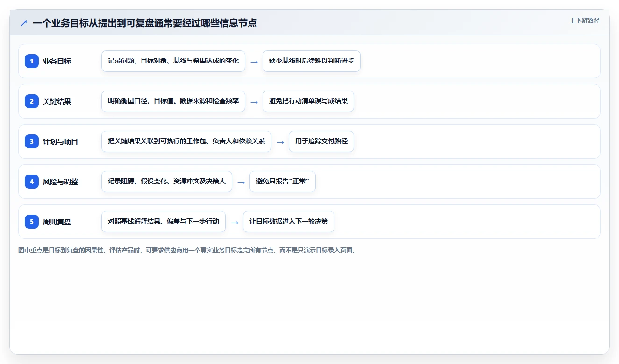This screenshot has height=364, width=619.
Task: Select the box 避免只报告“正常”
Action: coord(283,182)
